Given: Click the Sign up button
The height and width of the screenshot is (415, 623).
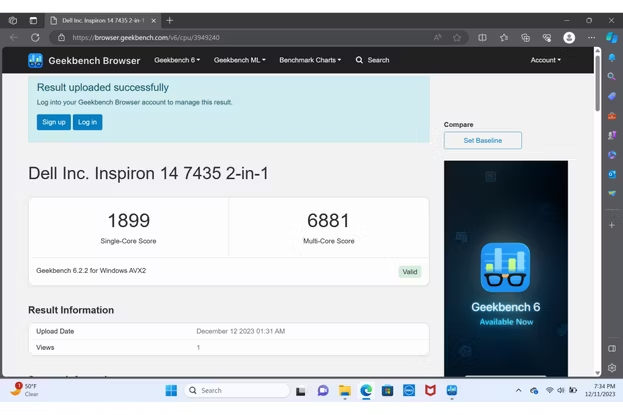Looking at the screenshot, I should [x=54, y=122].
